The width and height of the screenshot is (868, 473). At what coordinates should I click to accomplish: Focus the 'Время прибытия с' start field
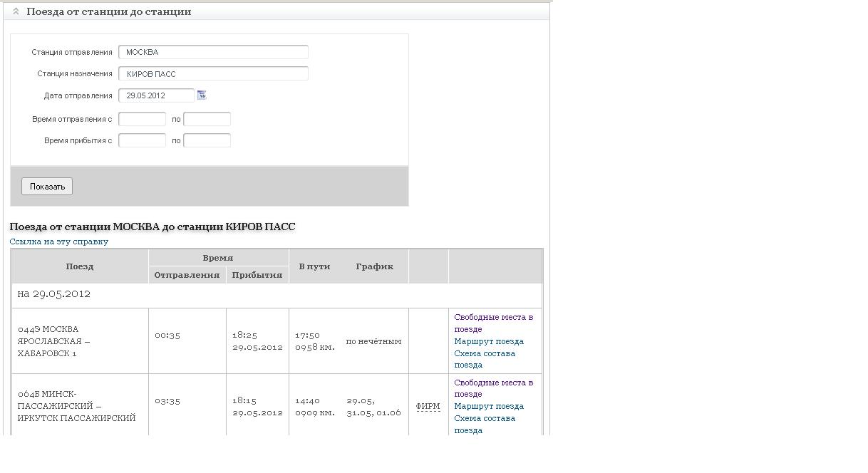coord(142,140)
